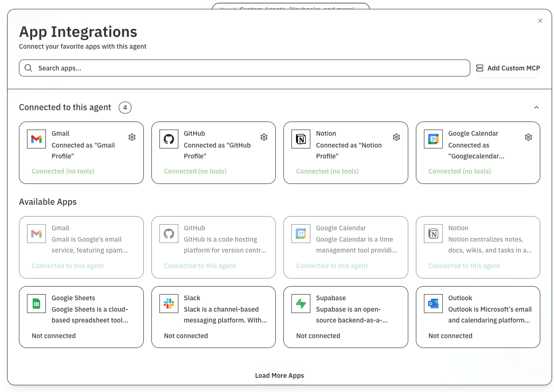Viewport: 554px width, 392px height.
Task: Select the Slack card's Not connected label
Action: click(x=186, y=336)
